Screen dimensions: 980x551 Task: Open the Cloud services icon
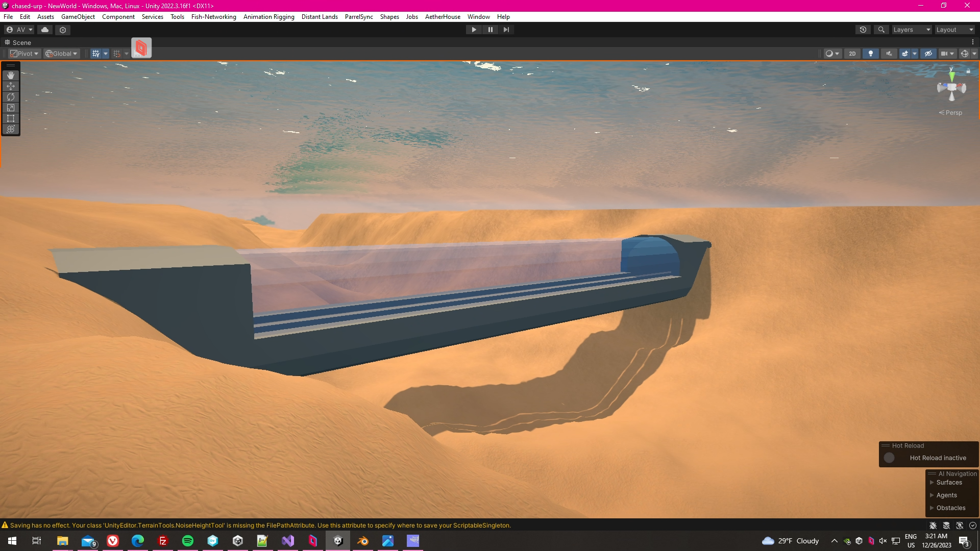45,30
